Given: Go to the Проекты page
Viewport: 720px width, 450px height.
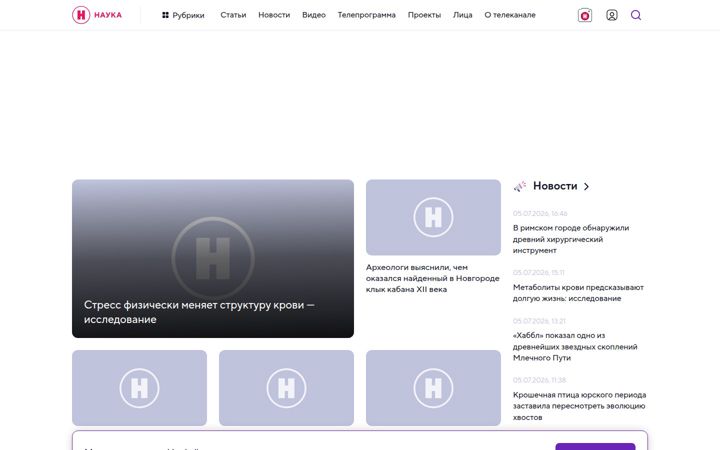Looking at the screenshot, I should [424, 15].
